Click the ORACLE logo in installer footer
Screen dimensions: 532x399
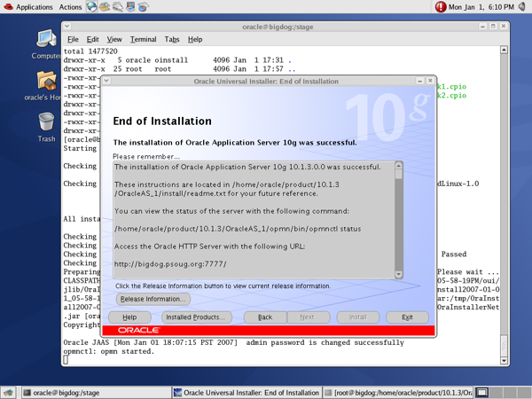(138, 330)
